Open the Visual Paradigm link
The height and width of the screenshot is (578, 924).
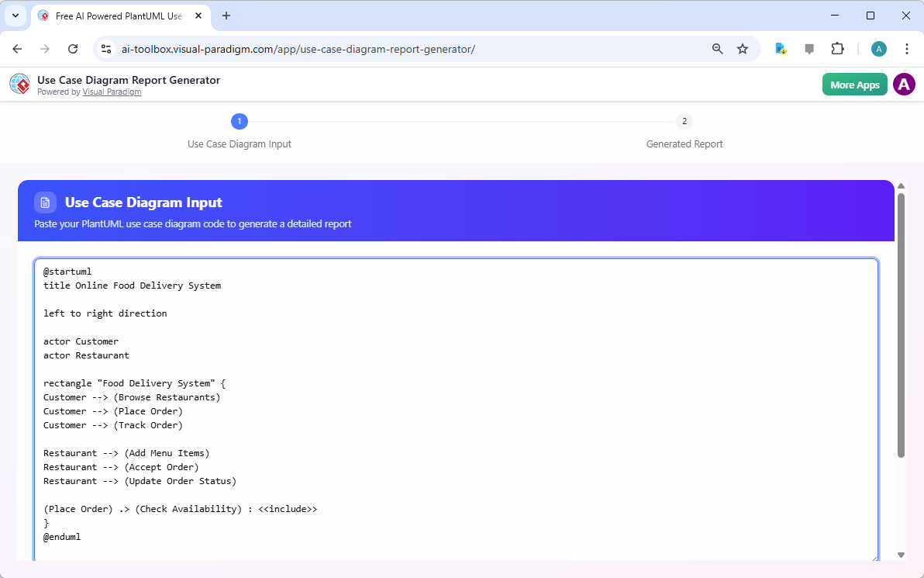coord(112,92)
